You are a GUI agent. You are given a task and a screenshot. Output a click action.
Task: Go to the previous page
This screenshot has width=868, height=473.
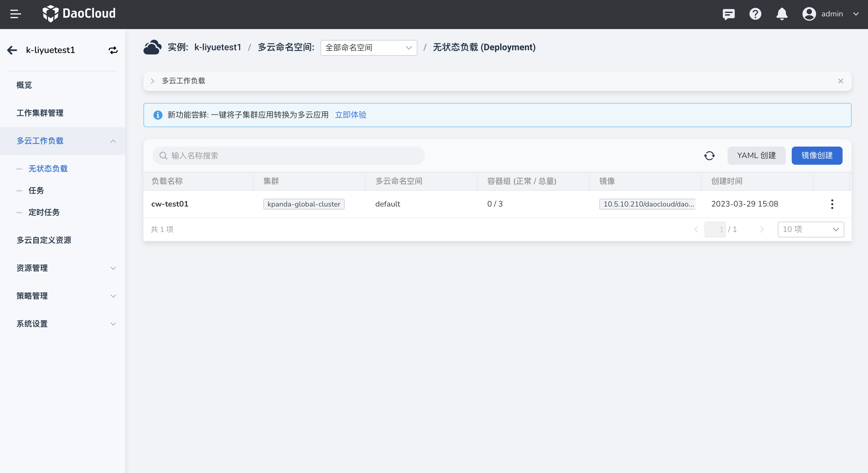point(696,229)
